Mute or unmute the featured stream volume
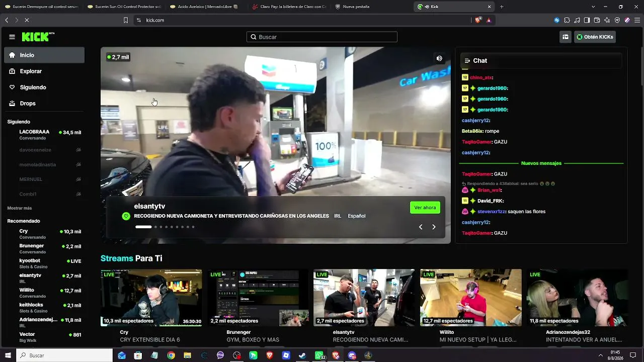The image size is (644, 362). (439, 58)
